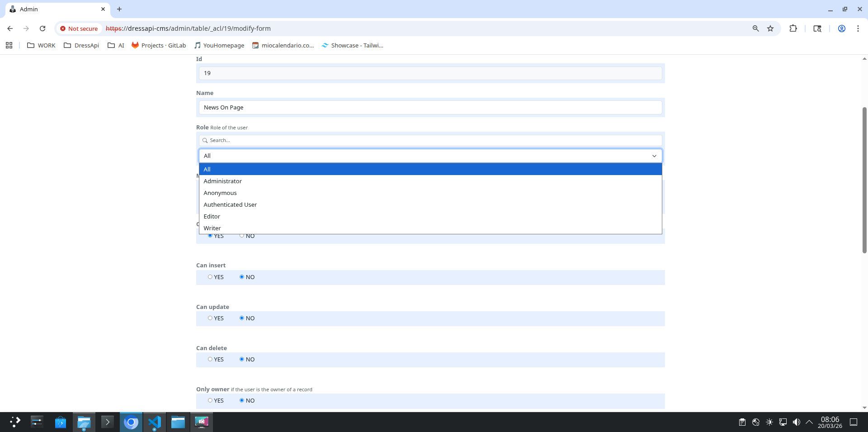Open the miocalendario.co... bookmark
Viewport: 868px width, 432px height.
(x=283, y=45)
